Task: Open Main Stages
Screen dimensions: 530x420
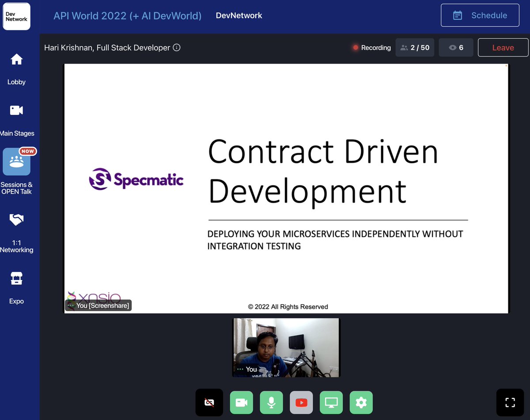Action: 17,120
